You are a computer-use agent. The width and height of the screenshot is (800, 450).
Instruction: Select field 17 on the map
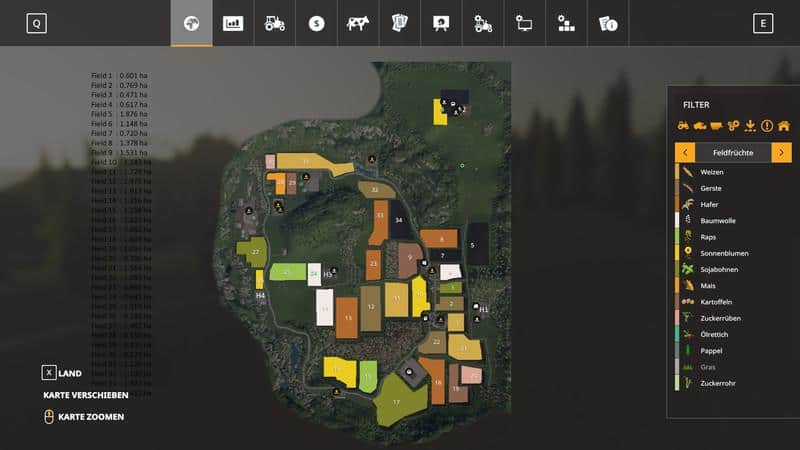[398, 401]
